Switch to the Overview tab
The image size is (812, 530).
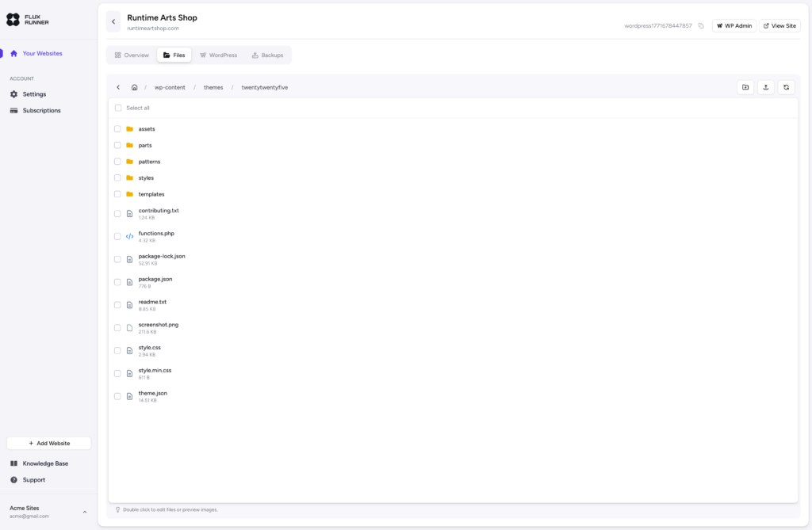click(132, 55)
